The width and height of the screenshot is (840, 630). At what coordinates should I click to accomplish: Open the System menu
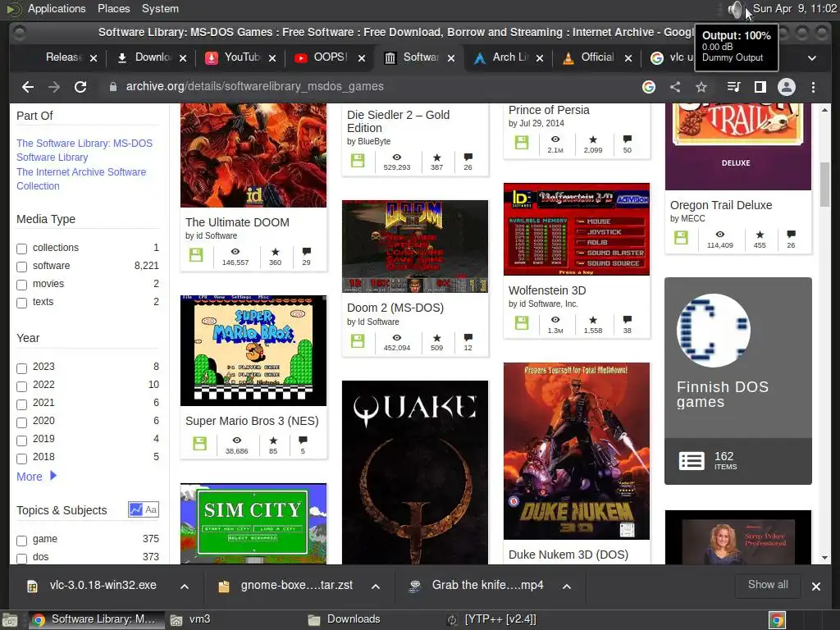point(160,8)
